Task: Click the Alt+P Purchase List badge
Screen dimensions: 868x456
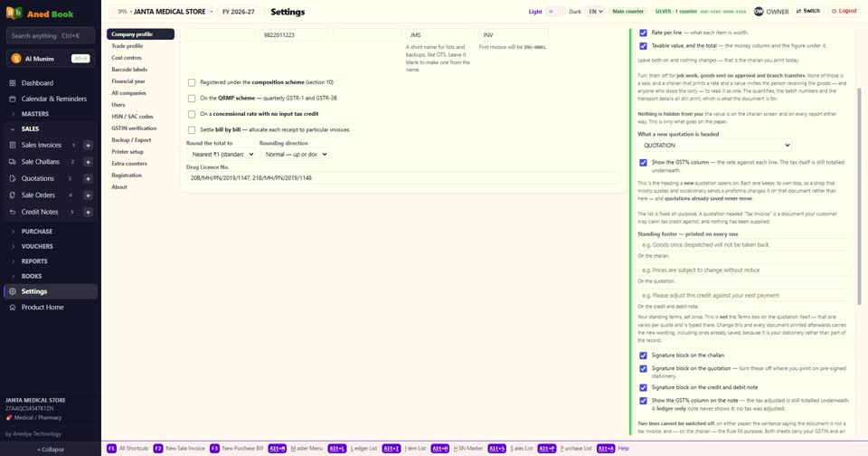Action: [x=546, y=448]
